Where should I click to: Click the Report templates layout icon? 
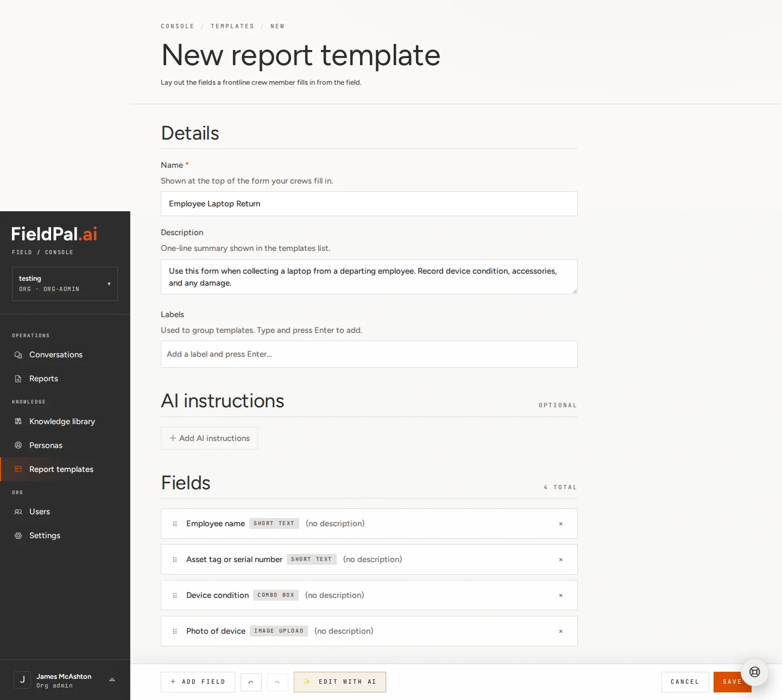18,469
